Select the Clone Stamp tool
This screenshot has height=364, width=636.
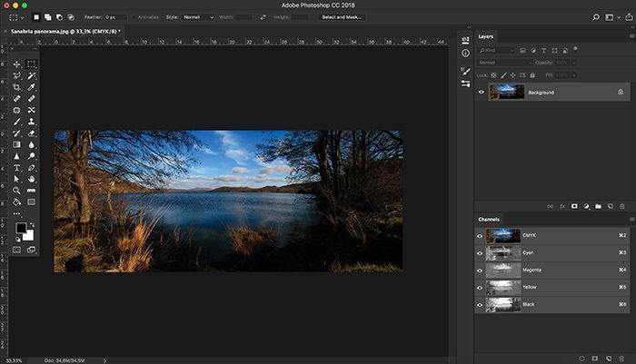[31, 122]
